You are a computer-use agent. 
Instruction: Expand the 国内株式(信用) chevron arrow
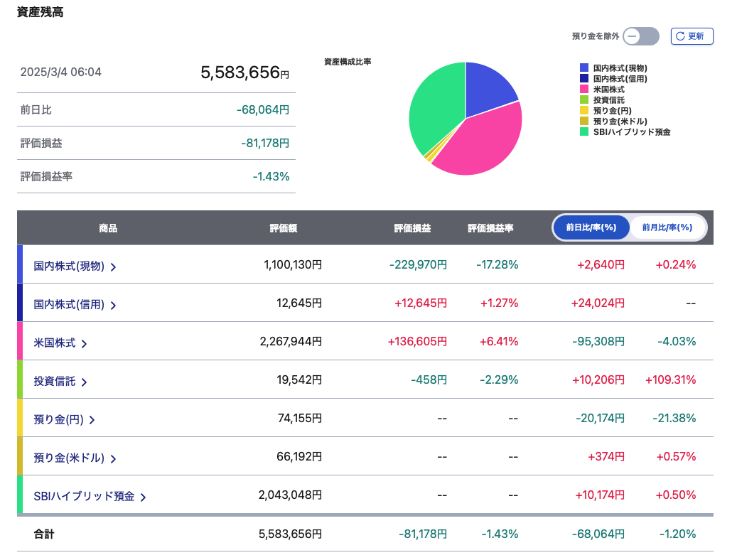(114, 305)
